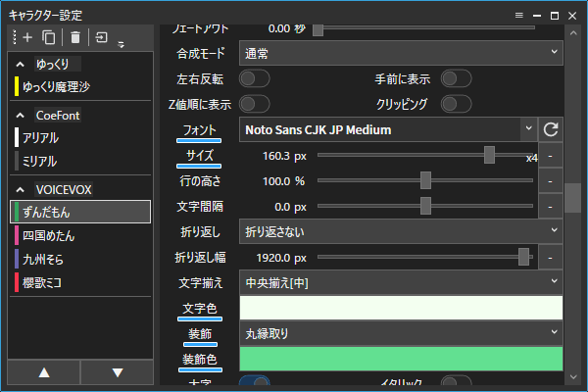Collapse the VOICEVOX group
This screenshot has height=392, width=588.
click(x=21, y=190)
